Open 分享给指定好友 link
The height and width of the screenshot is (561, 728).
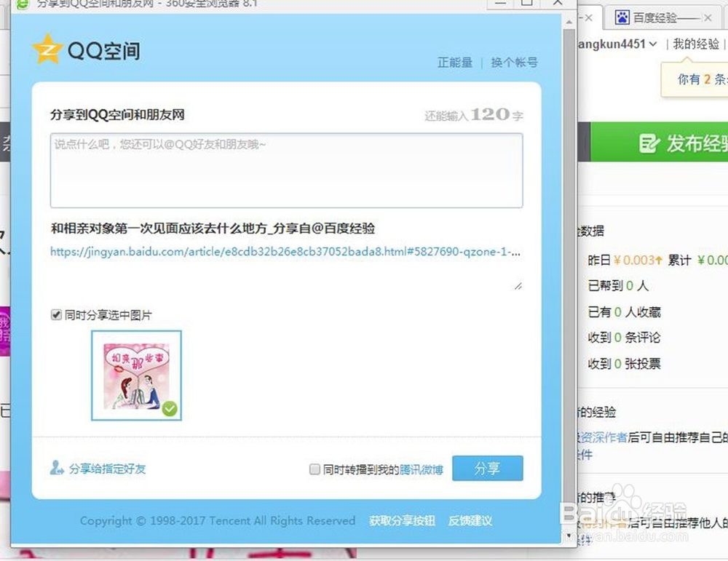[x=107, y=469]
